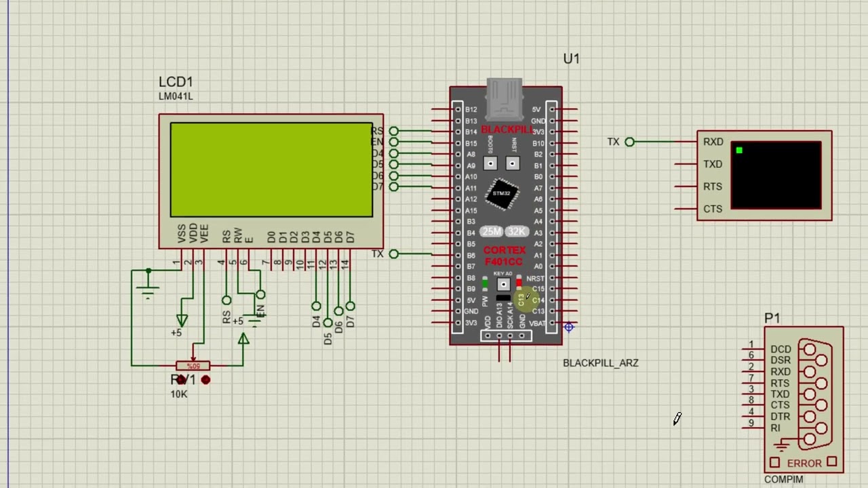
Task: Click right red adjust dot on RV1
Action: [x=205, y=380]
